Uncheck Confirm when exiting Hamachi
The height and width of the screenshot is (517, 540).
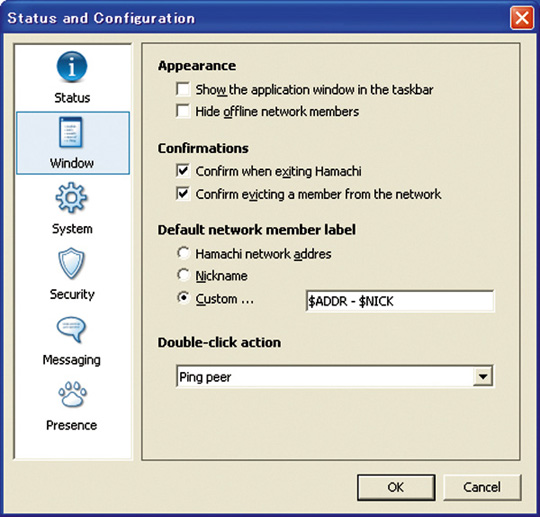click(x=183, y=170)
